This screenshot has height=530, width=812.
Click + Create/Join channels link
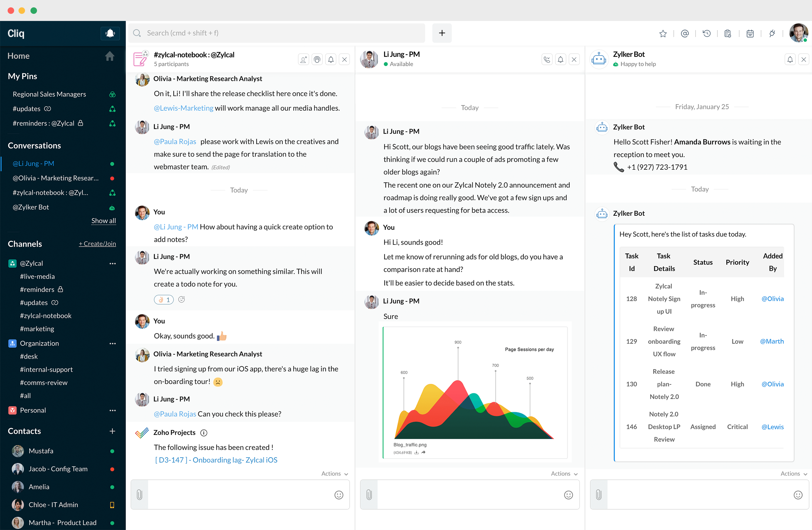[x=97, y=244]
